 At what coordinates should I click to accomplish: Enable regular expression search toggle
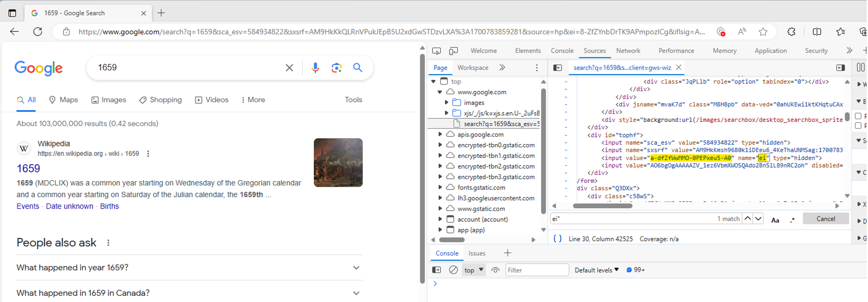pos(792,220)
